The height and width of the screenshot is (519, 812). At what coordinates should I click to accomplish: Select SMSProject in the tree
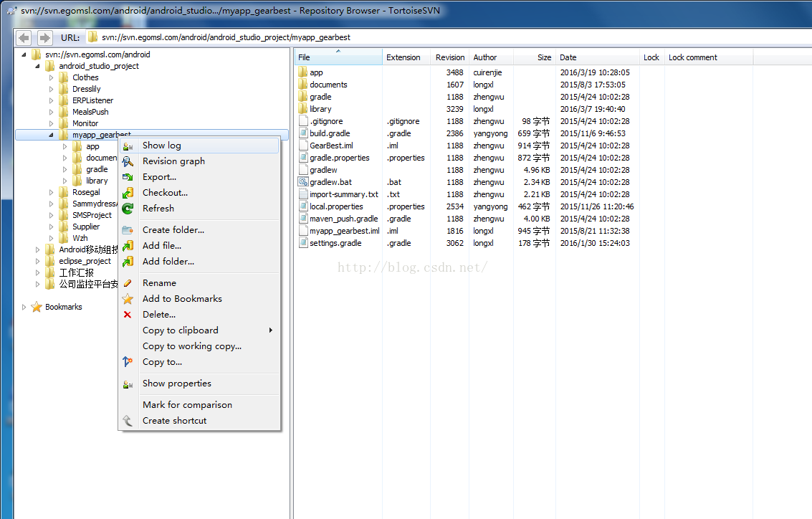(92, 215)
